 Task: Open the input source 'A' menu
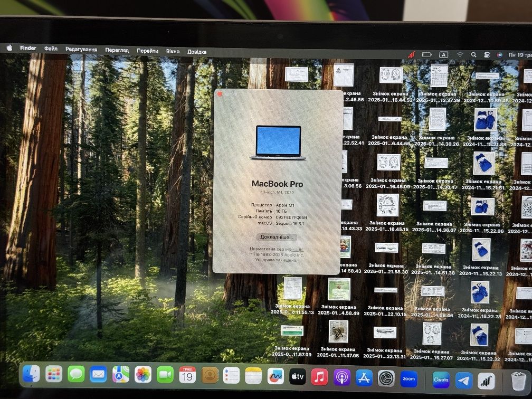[x=443, y=55]
